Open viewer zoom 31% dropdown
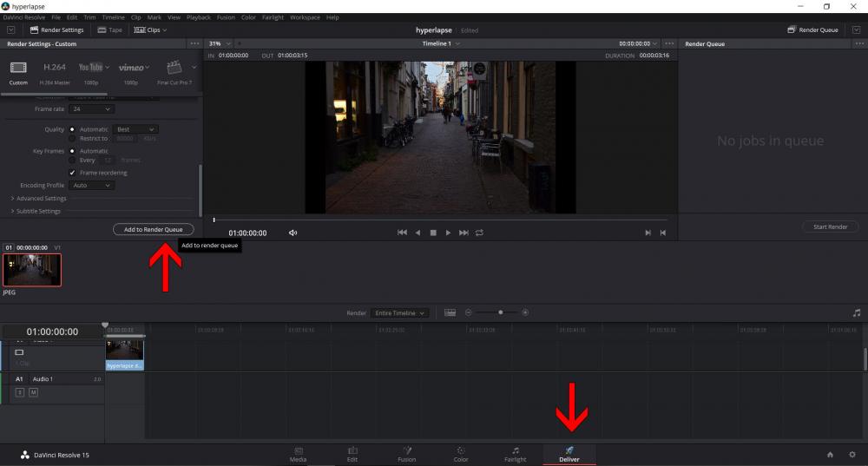This screenshot has width=868, height=466. pos(220,43)
